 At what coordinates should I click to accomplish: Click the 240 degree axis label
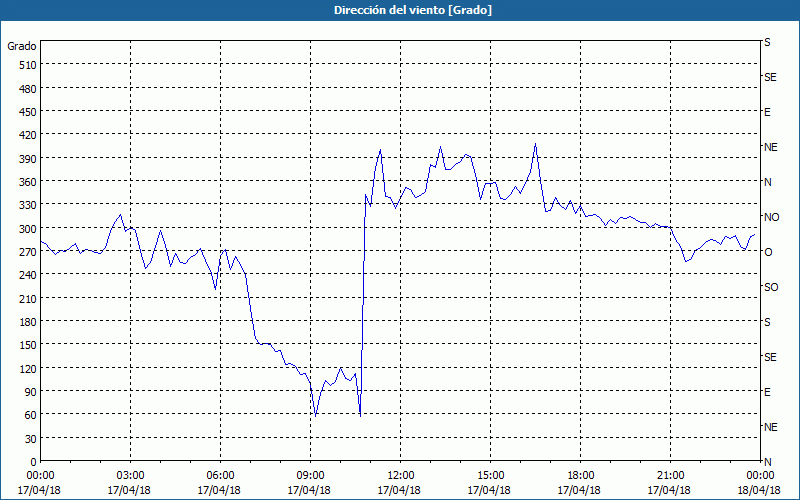click(x=28, y=275)
